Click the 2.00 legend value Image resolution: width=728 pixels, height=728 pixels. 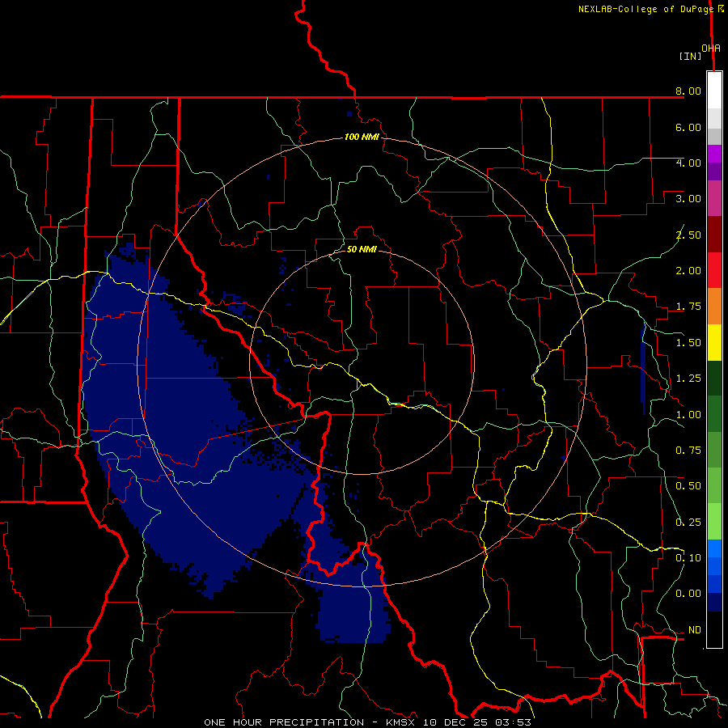click(688, 271)
